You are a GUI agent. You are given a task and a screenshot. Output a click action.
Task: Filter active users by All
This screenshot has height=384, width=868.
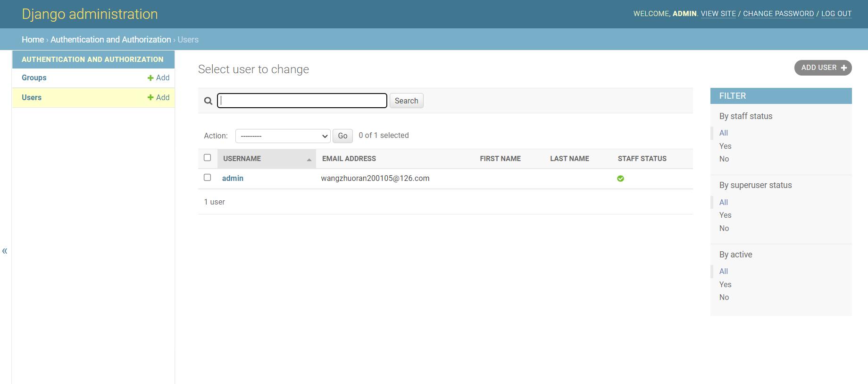point(724,272)
